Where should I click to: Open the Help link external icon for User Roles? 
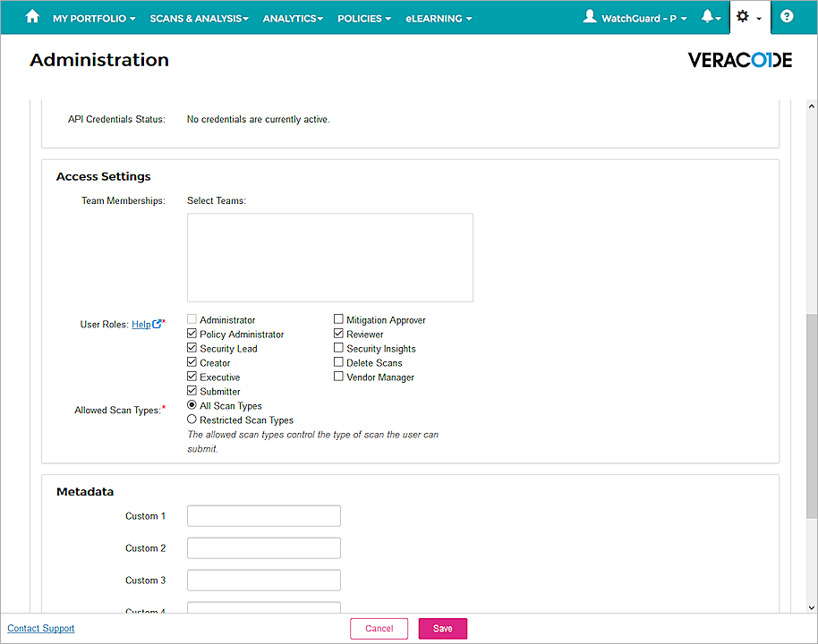(x=157, y=324)
